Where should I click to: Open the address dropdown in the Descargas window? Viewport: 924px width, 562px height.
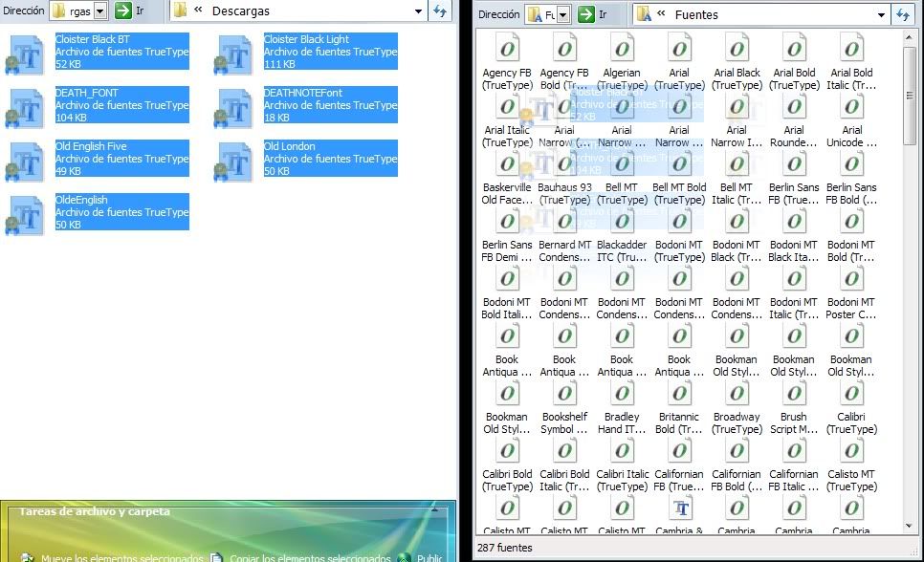point(100,11)
